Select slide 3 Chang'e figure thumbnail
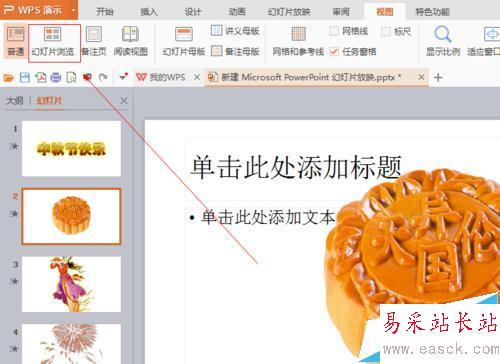This screenshot has height=364, width=500. (71, 284)
